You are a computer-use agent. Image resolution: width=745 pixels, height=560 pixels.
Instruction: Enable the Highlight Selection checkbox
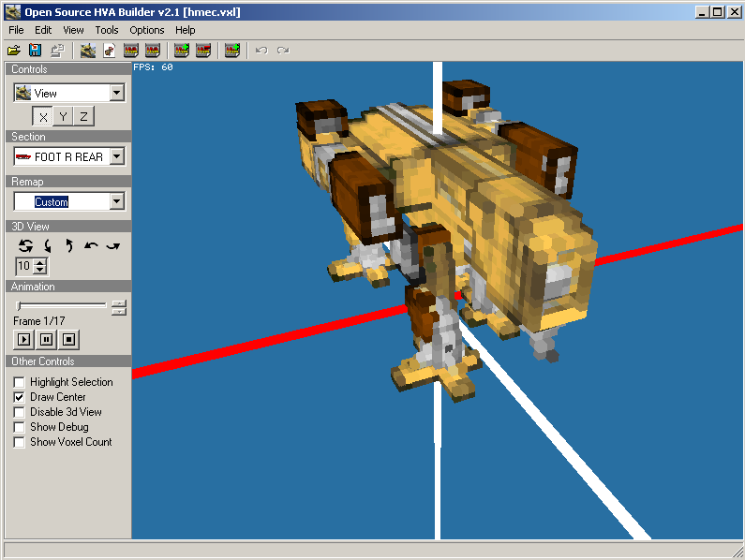pos(19,382)
